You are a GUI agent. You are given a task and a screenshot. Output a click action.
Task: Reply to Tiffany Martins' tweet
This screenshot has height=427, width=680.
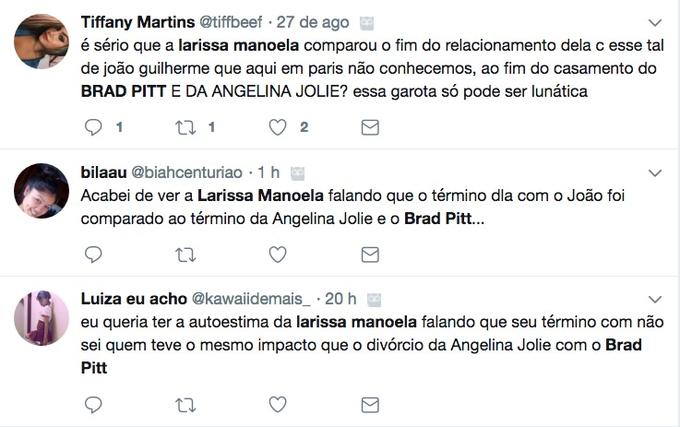pos(94,127)
